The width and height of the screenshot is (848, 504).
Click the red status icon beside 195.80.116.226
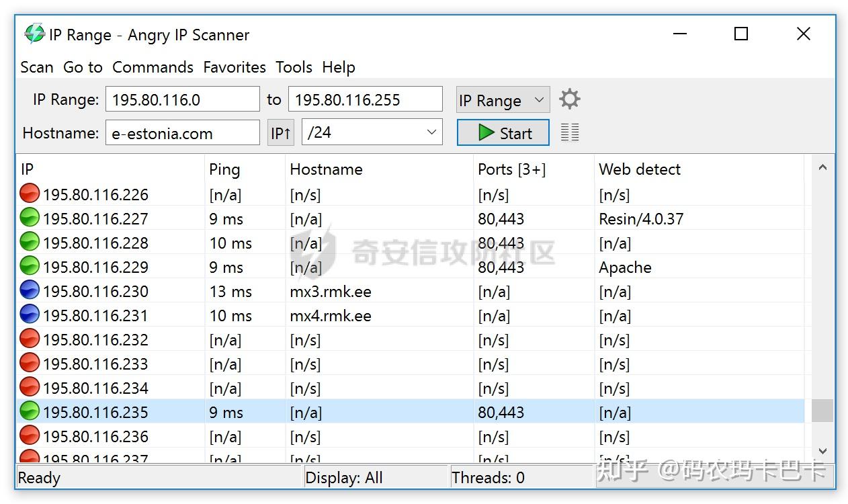(30, 194)
